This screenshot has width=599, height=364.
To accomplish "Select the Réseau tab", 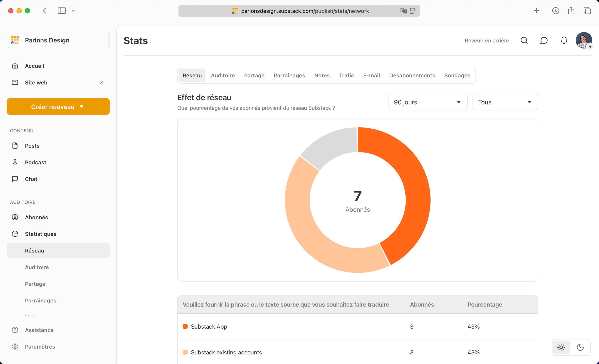I will click(x=192, y=75).
